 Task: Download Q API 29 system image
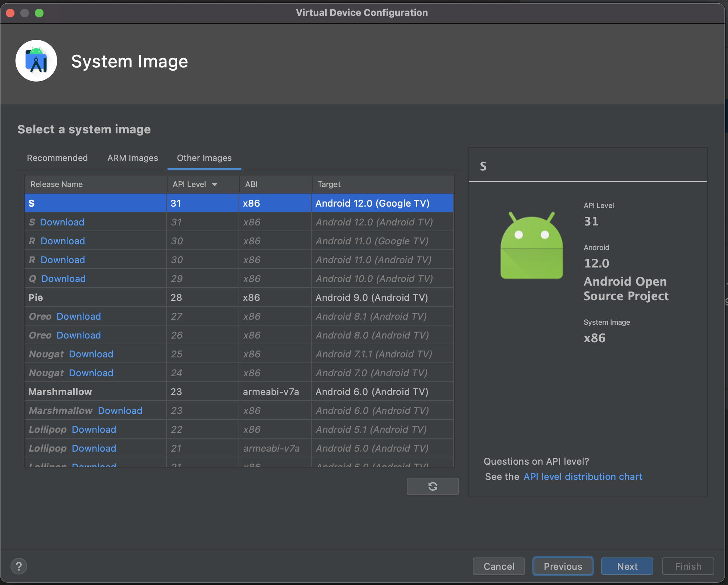(x=63, y=279)
